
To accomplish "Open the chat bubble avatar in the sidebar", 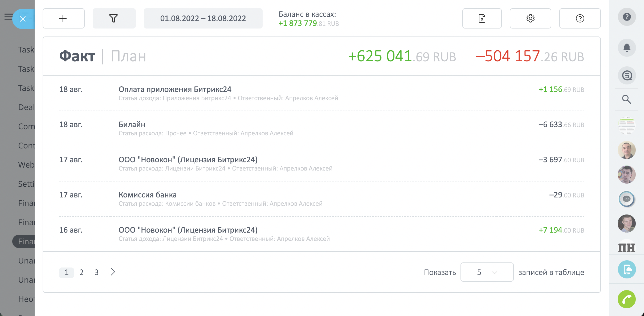I will coord(626,199).
